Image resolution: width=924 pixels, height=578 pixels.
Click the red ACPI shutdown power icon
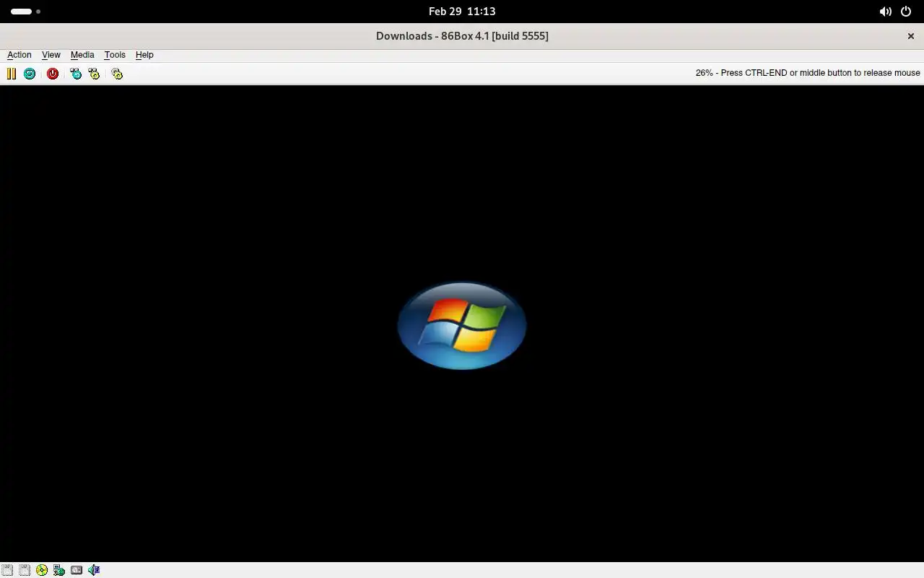[x=53, y=74]
